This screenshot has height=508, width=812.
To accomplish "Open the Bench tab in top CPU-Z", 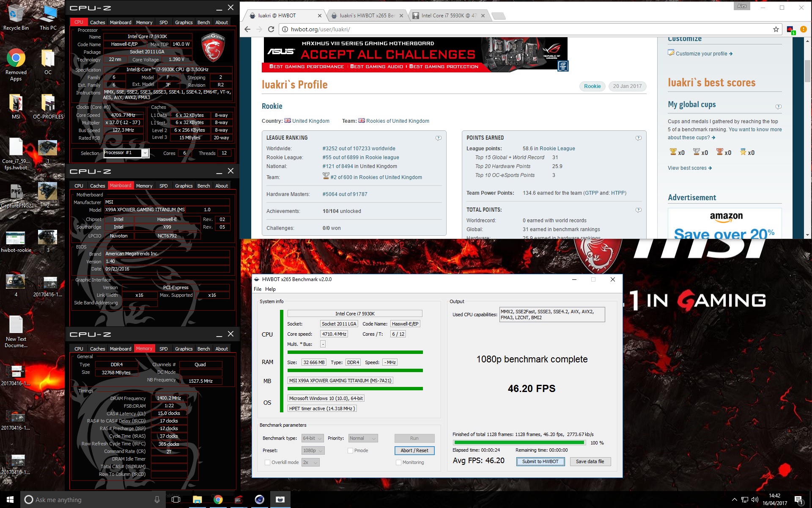I will coord(203,22).
